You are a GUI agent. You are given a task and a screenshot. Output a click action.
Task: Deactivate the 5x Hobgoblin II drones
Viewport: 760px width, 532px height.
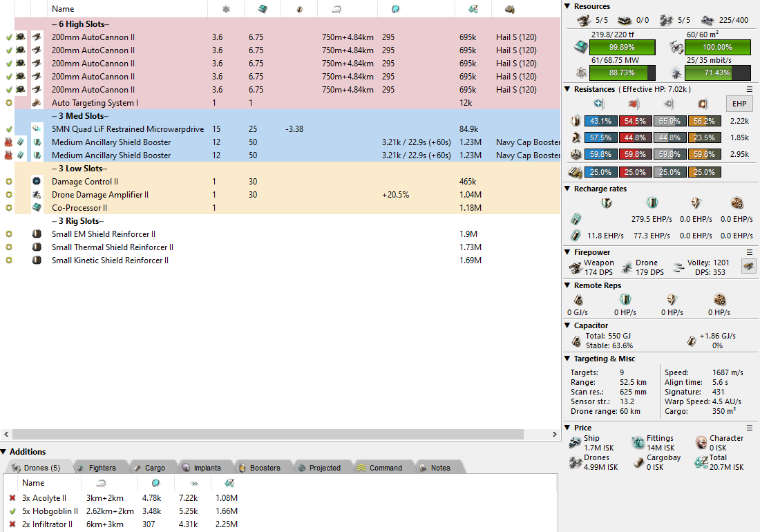point(12,511)
